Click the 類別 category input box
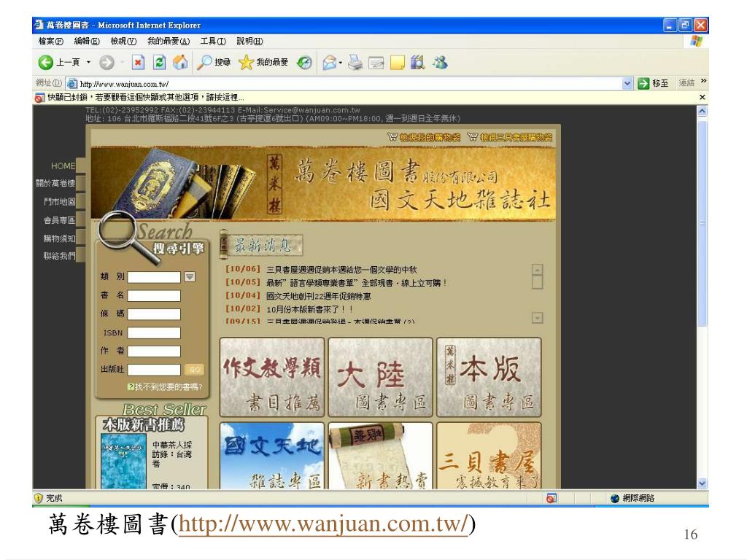747x560 pixels. (155, 277)
